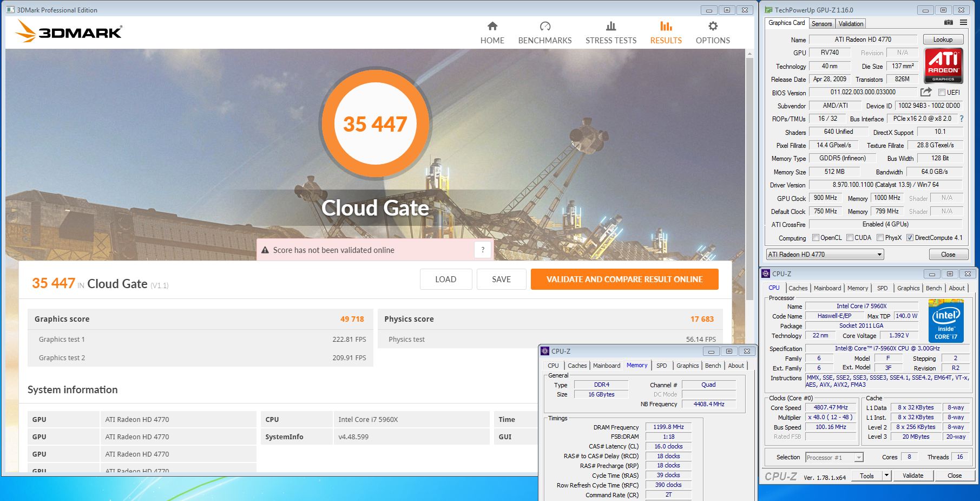Toggle the DirectCompute 4.1 checkbox
980x501 pixels.
pyautogui.click(x=910, y=238)
